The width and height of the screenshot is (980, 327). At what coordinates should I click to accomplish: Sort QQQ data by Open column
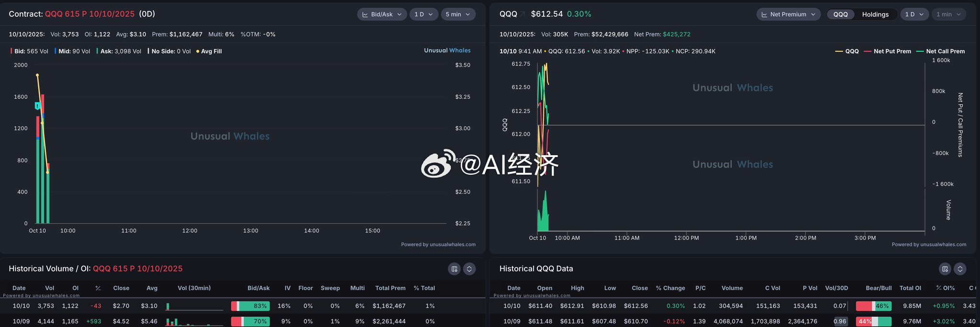pyautogui.click(x=545, y=288)
